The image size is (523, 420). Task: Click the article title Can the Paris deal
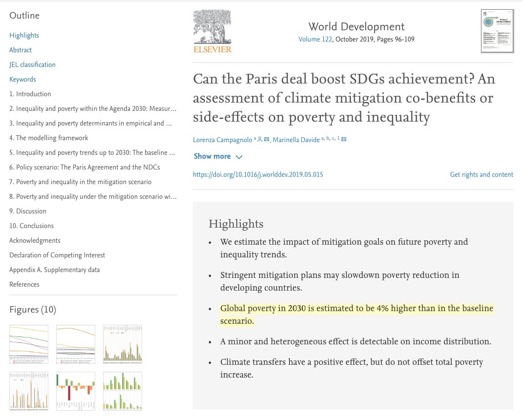click(344, 98)
